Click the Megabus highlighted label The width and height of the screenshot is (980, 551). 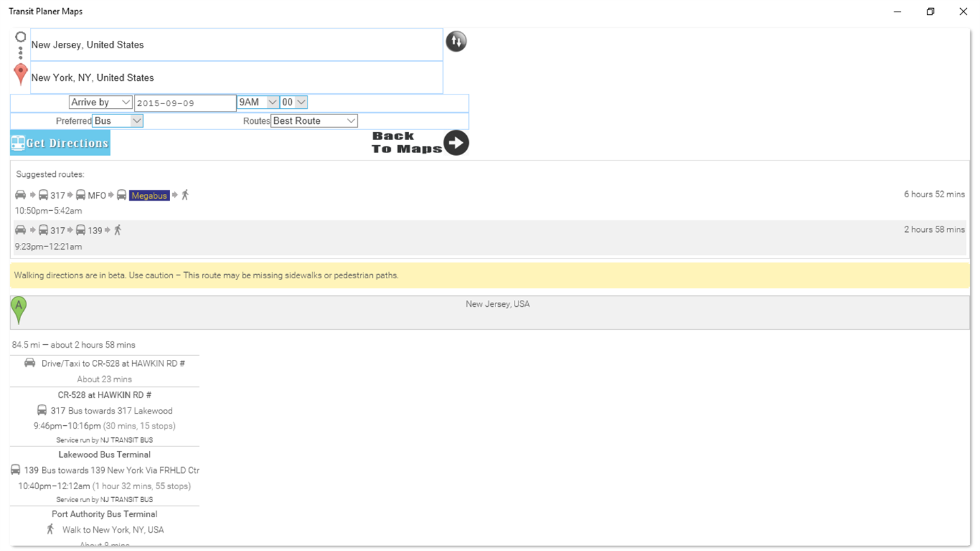point(149,195)
